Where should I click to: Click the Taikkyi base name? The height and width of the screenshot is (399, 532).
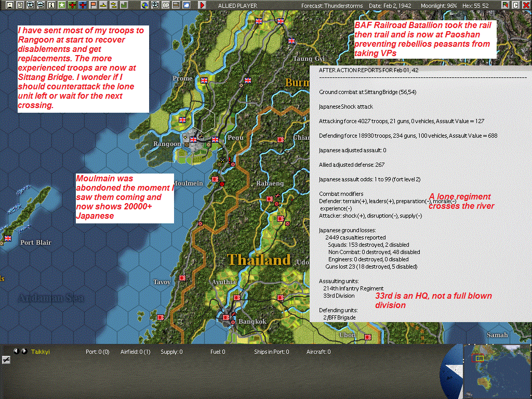41,352
